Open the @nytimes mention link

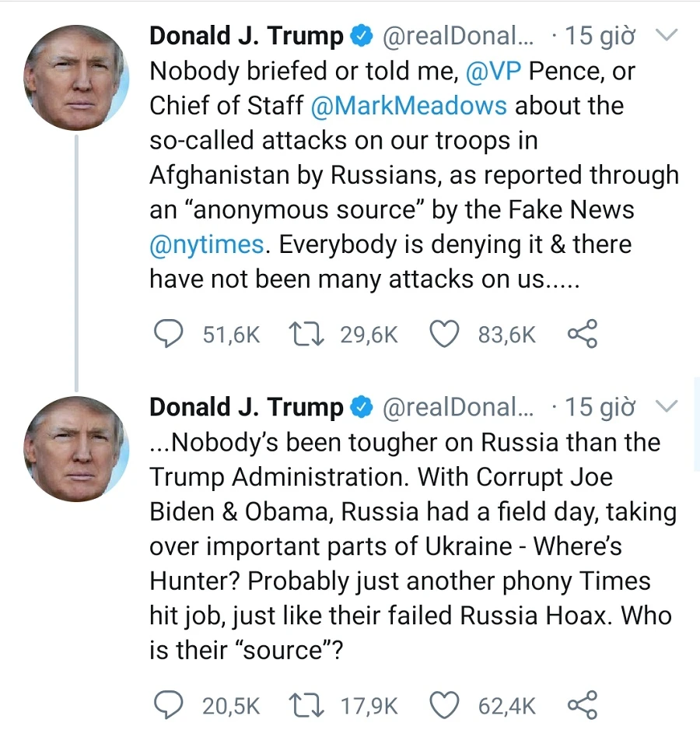coord(207,244)
